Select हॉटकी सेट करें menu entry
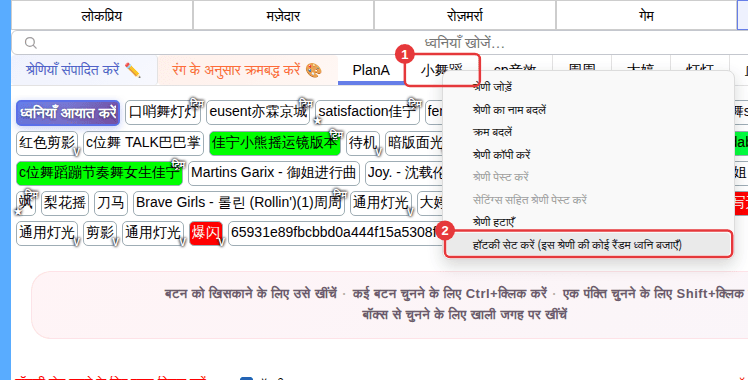Screen dimensions: 748x380 (x=588, y=245)
